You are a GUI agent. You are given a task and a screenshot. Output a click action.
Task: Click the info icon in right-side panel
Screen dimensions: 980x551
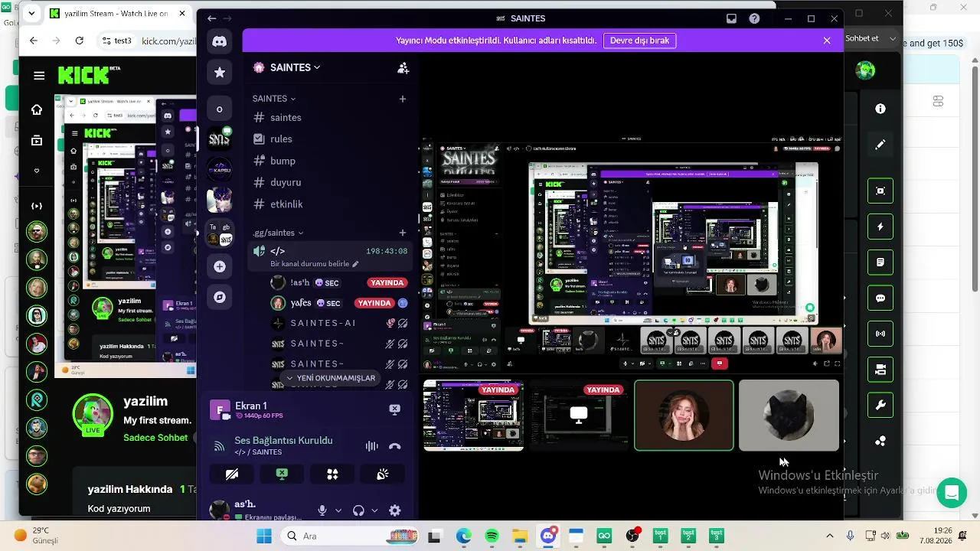point(880,109)
